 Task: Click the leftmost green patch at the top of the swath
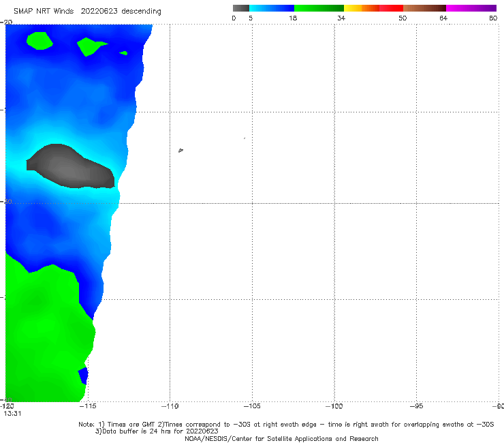pos(40,41)
